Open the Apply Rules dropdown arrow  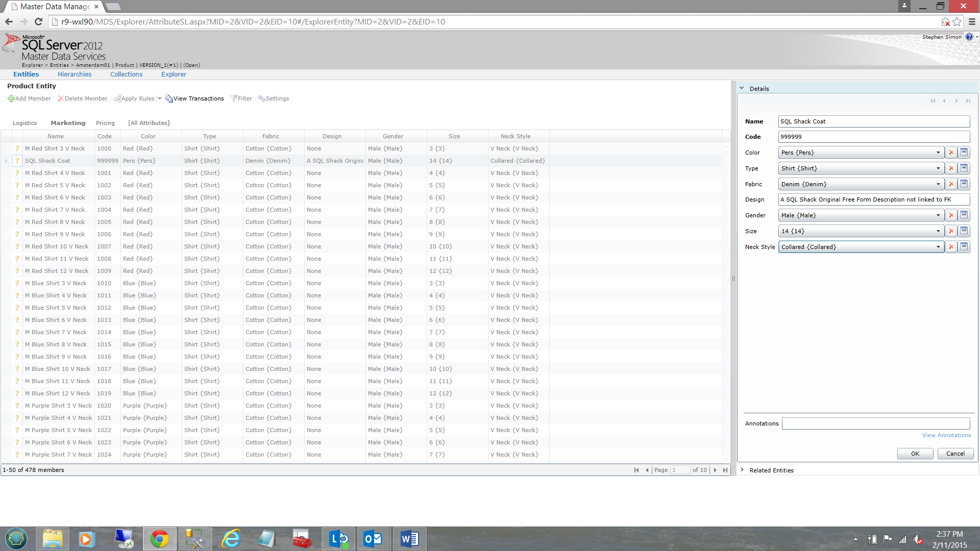[160, 98]
